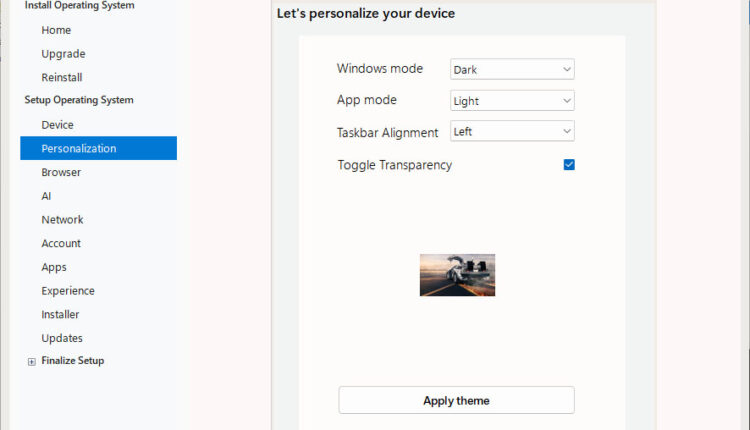Click the wallpaper preview thumbnail
This screenshot has height=430, width=750.
457,275
